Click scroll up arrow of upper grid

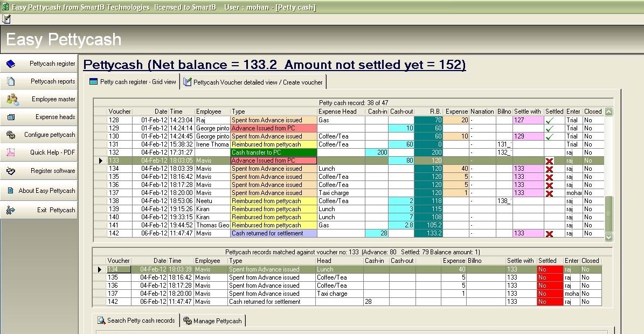(x=608, y=112)
